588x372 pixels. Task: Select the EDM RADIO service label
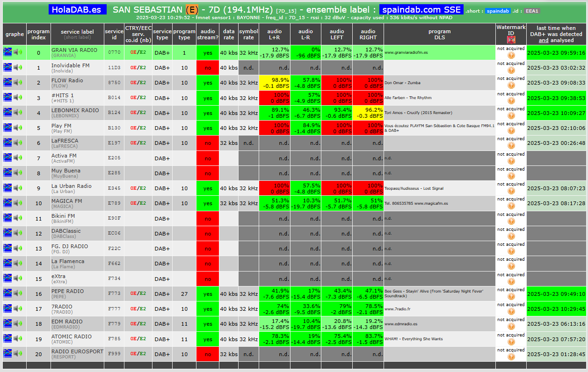click(67, 322)
